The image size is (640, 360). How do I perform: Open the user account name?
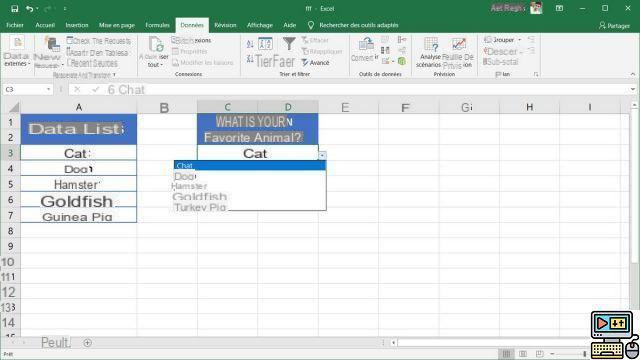coord(507,9)
